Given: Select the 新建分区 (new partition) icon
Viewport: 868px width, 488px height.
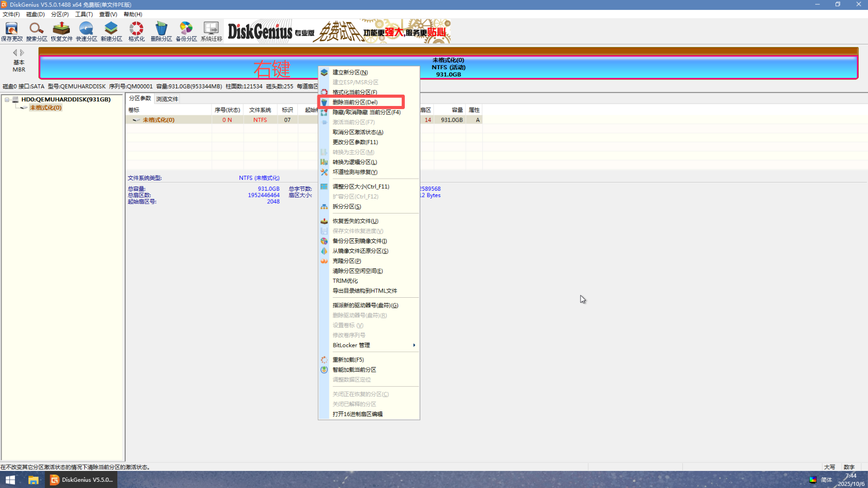Looking at the screenshot, I should (x=111, y=30).
